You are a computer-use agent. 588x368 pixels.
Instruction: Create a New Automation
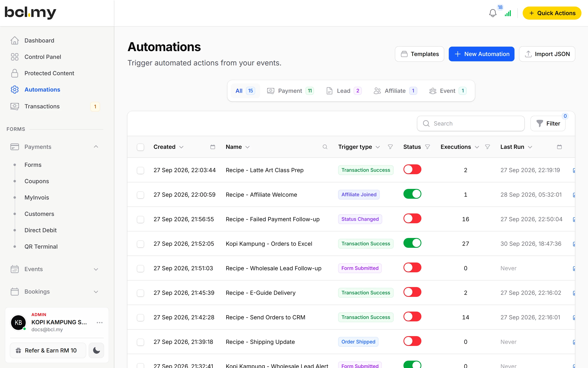482,54
